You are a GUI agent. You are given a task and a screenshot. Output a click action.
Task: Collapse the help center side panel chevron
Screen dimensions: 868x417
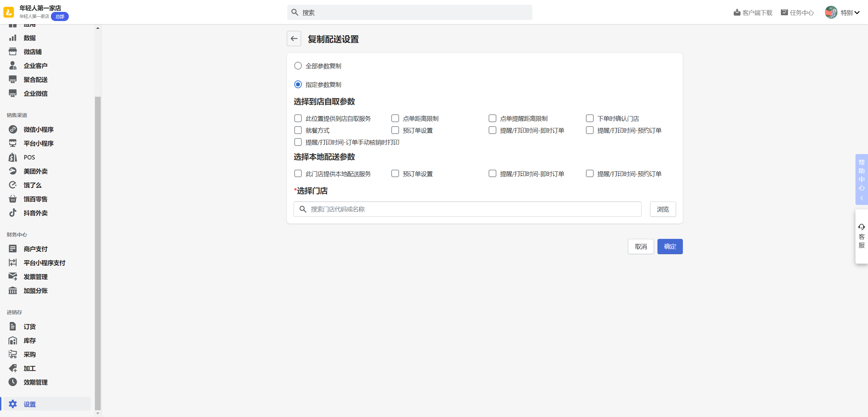861,198
